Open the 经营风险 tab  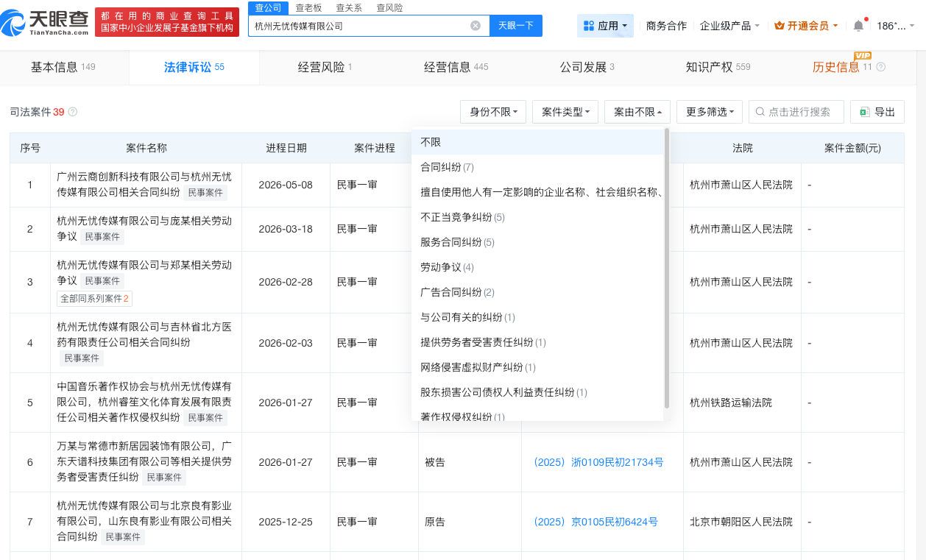coord(325,67)
